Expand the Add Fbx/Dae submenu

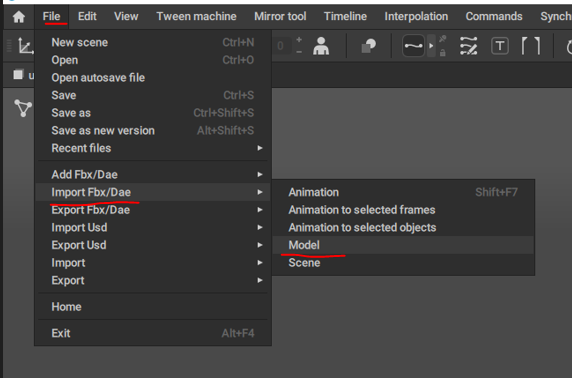(x=153, y=174)
